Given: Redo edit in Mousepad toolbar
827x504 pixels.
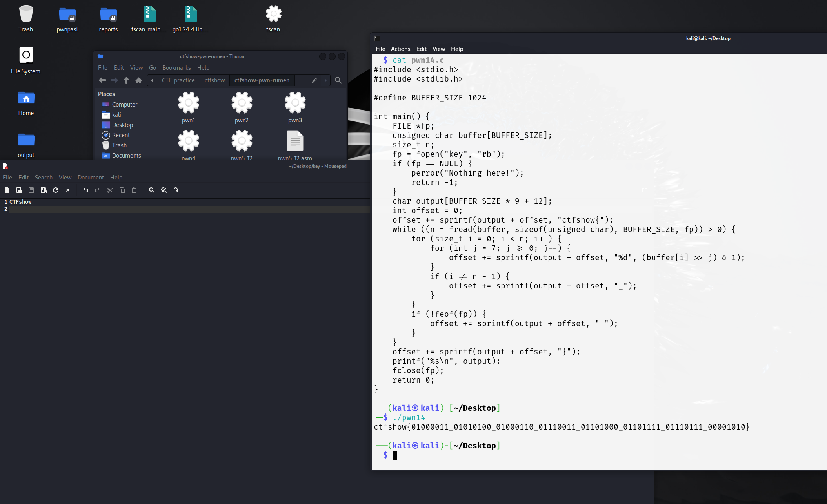Looking at the screenshot, I should coord(97,190).
